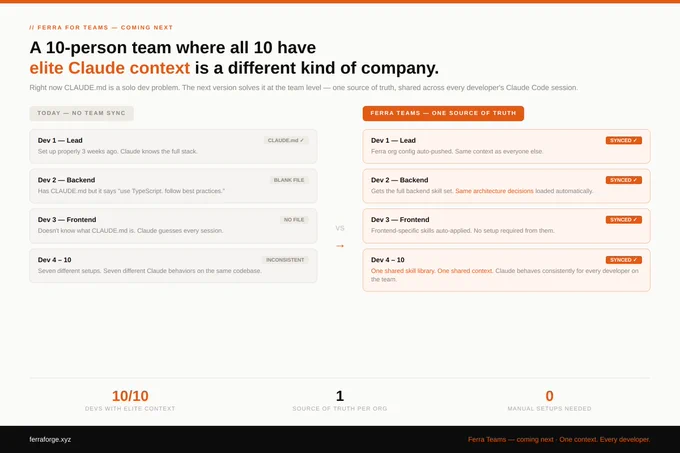Click highlighted 'One shared skill library' text
The image size is (680, 453).
[403, 271]
